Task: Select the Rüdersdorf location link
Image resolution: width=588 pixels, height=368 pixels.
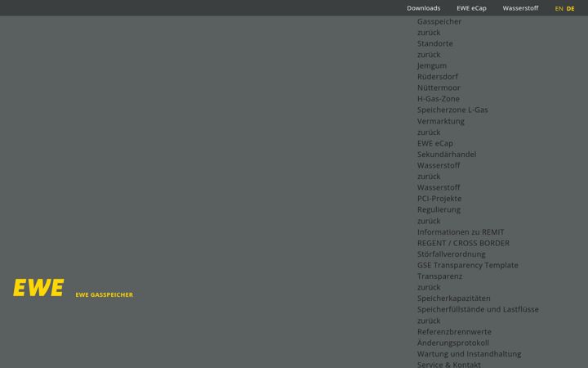Action: tap(437, 77)
